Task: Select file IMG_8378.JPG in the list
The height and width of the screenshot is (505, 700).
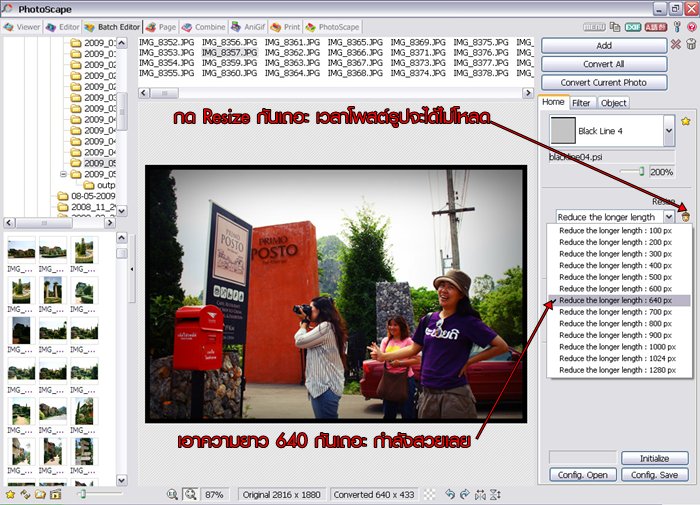Action: tap(481, 73)
